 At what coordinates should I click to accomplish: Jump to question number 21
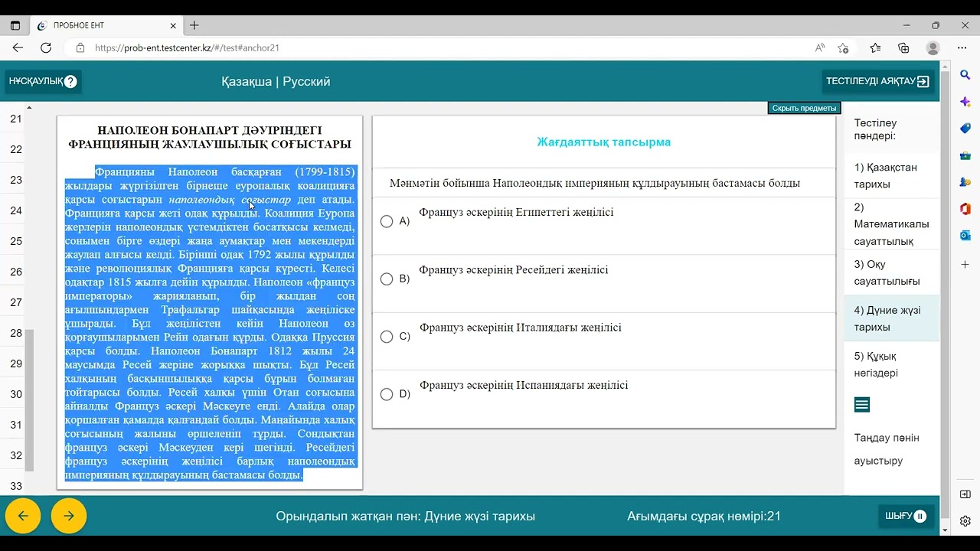click(16, 119)
